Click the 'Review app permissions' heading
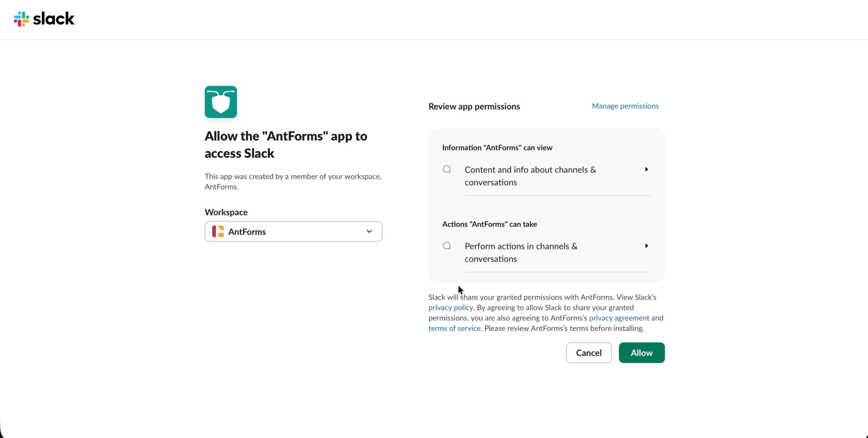This screenshot has width=868, height=438. [x=474, y=106]
